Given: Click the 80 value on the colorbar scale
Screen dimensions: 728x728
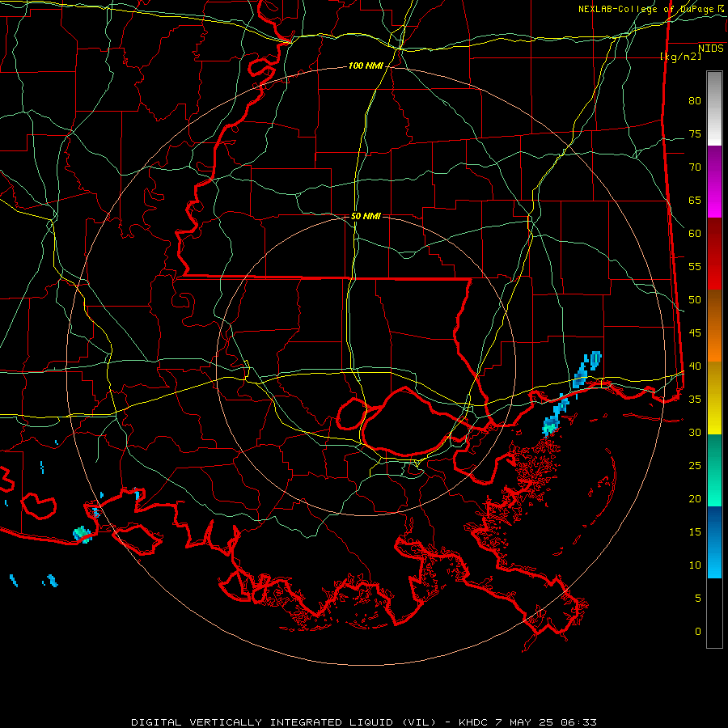Looking at the screenshot, I should coord(695,101).
